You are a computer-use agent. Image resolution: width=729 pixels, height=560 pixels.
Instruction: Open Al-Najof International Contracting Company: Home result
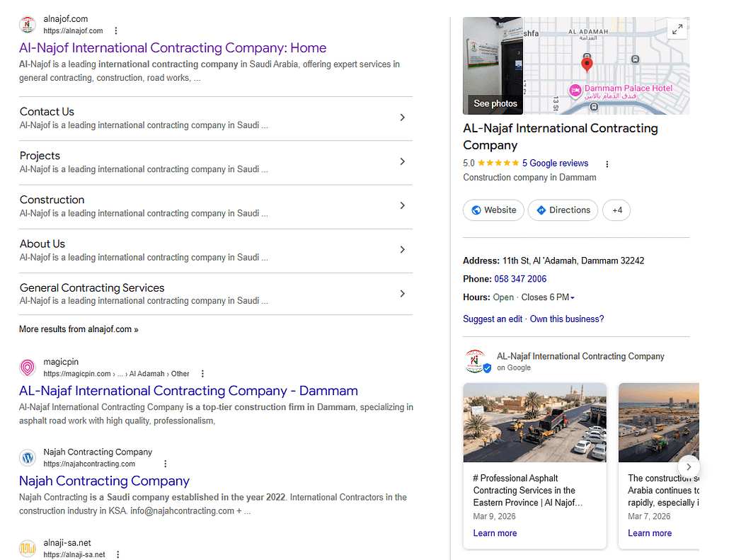coord(173,48)
